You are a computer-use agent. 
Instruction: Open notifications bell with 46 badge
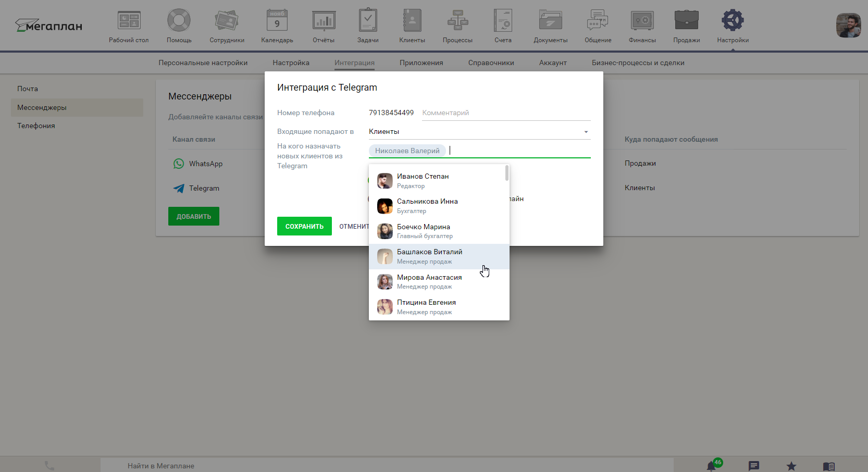tap(712, 465)
